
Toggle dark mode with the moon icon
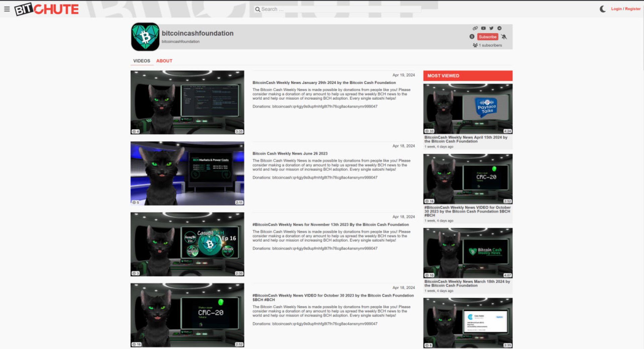[x=603, y=9]
